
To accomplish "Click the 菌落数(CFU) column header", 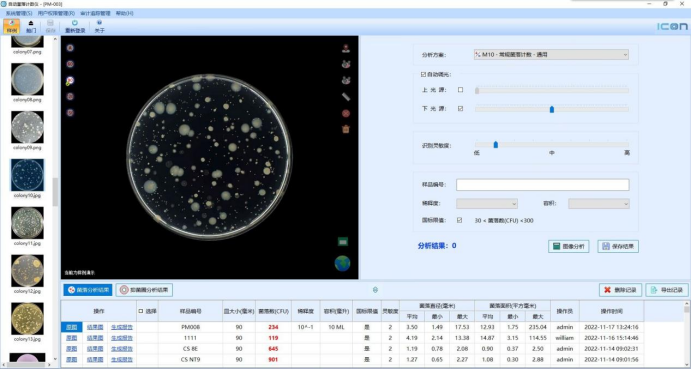I will pos(273,311).
